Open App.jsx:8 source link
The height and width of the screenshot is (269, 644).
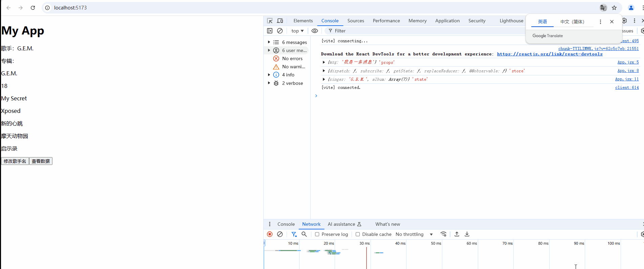pyautogui.click(x=628, y=71)
